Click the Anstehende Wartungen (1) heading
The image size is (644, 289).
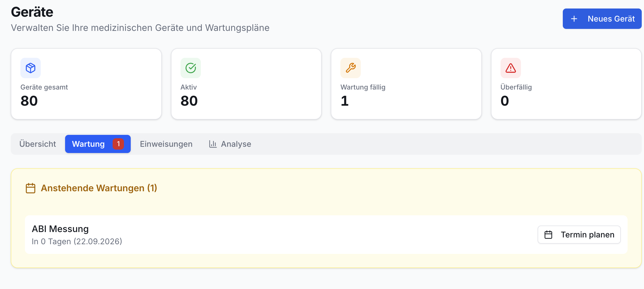[x=99, y=188]
